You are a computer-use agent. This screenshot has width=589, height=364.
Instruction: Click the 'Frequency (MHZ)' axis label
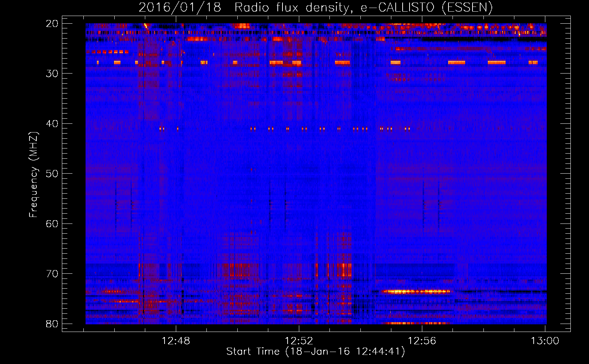point(33,174)
